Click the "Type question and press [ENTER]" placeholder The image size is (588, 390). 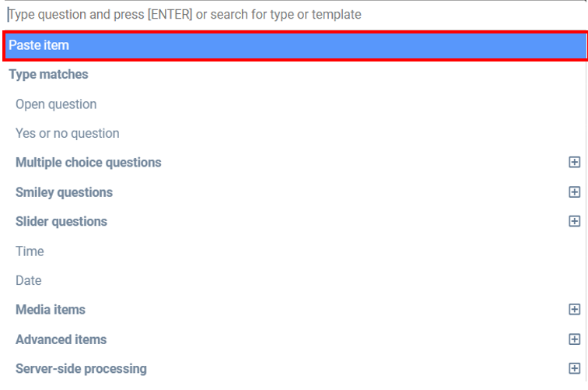pyautogui.click(x=185, y=15)
